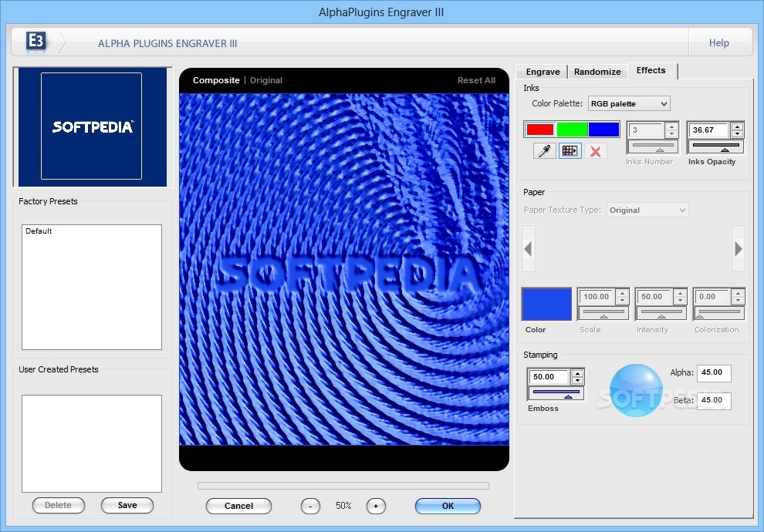Screen dimensions: 764x532
Task: Increase Inks Opacity with up arrow
Action: point(737,126)
